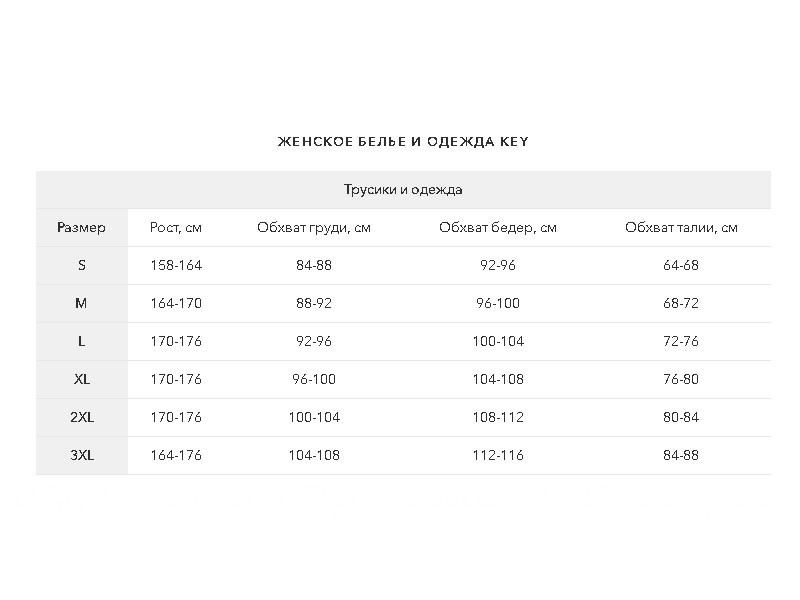Select the 2XL size row label
Viewport: 800px width, 600px height.
tap(82, 417)
